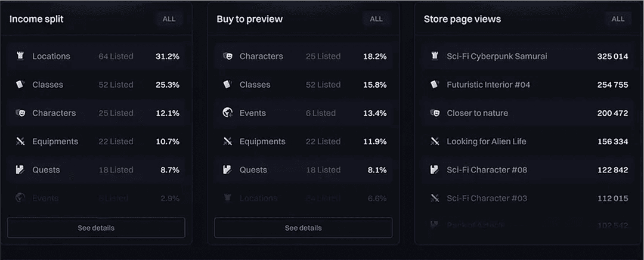Click the Quests note icon in Buy to preview

[x=228, y=169]
